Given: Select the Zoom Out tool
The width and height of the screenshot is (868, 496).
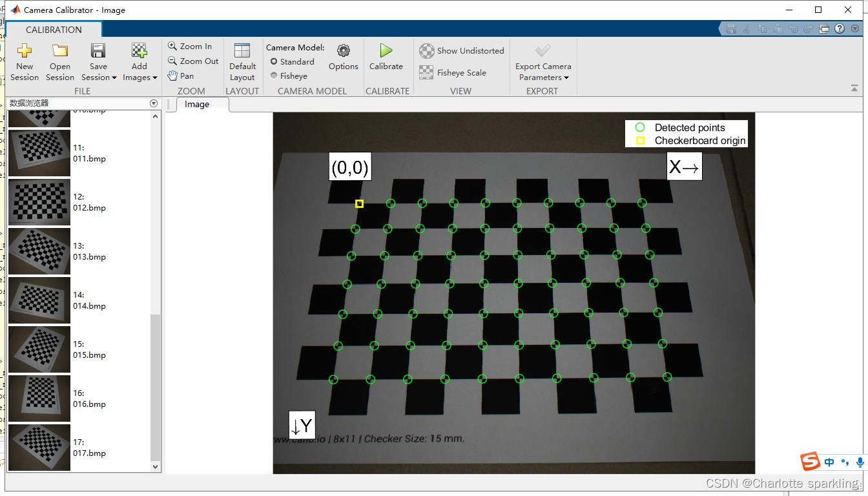Looking at the screenshot, I should (193, 61).
